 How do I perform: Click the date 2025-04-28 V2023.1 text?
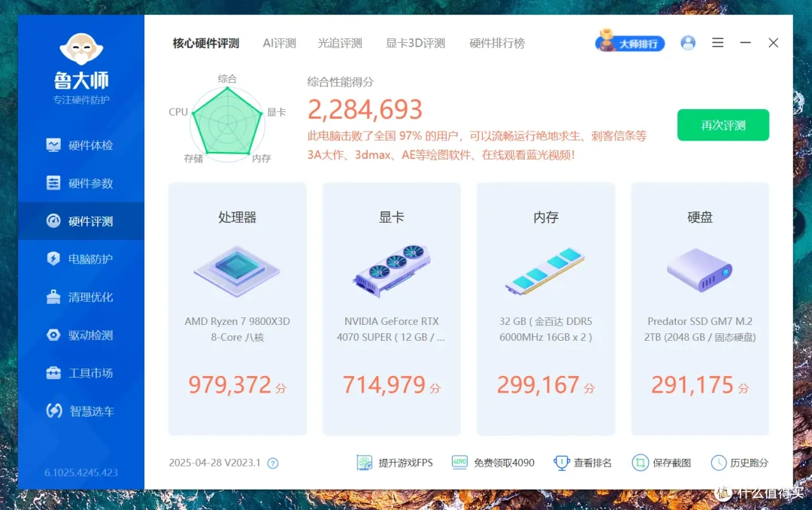(x=214, y=463)
